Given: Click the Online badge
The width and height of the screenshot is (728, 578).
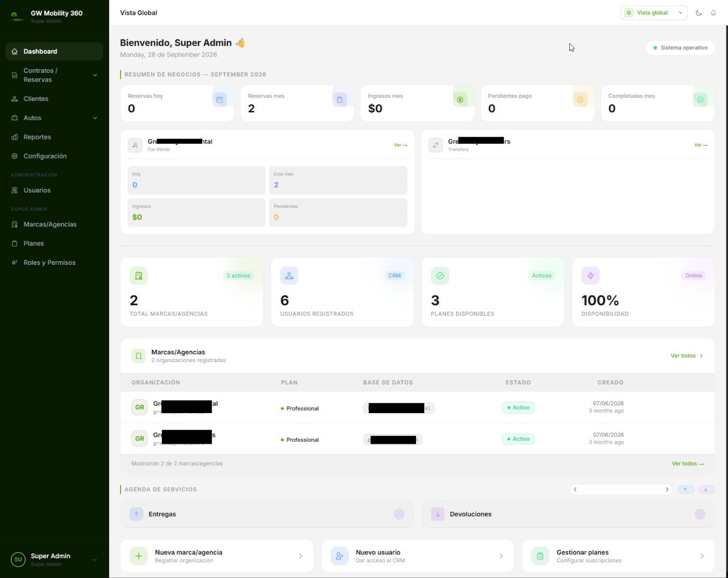Looking at the screenshot, I should click(x=694, y=276).
